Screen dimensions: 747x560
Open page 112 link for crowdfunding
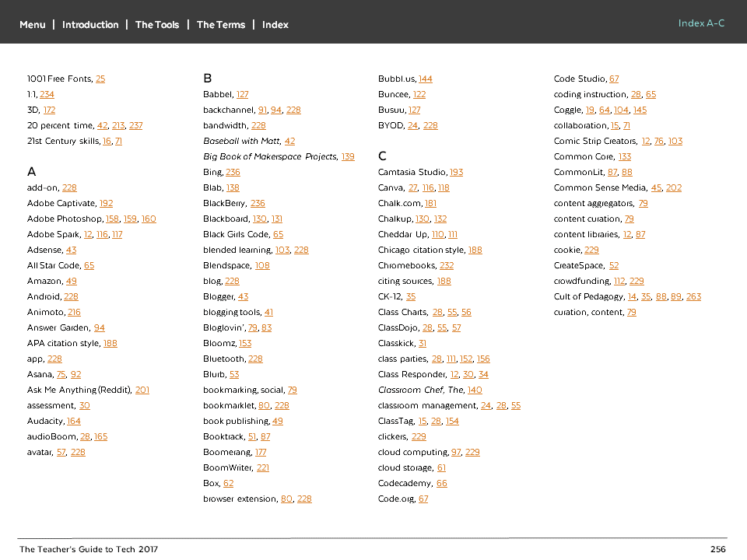click(x=619, y=281)
